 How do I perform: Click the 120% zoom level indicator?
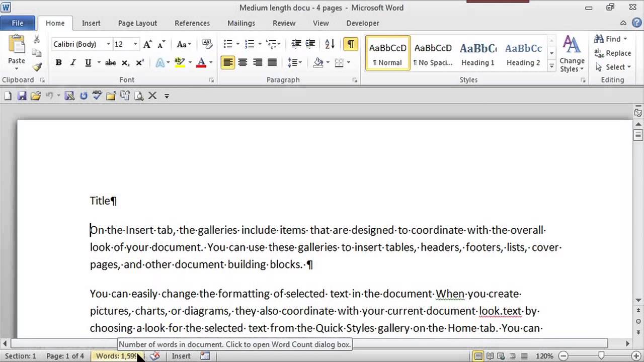(x=545, y=356)
